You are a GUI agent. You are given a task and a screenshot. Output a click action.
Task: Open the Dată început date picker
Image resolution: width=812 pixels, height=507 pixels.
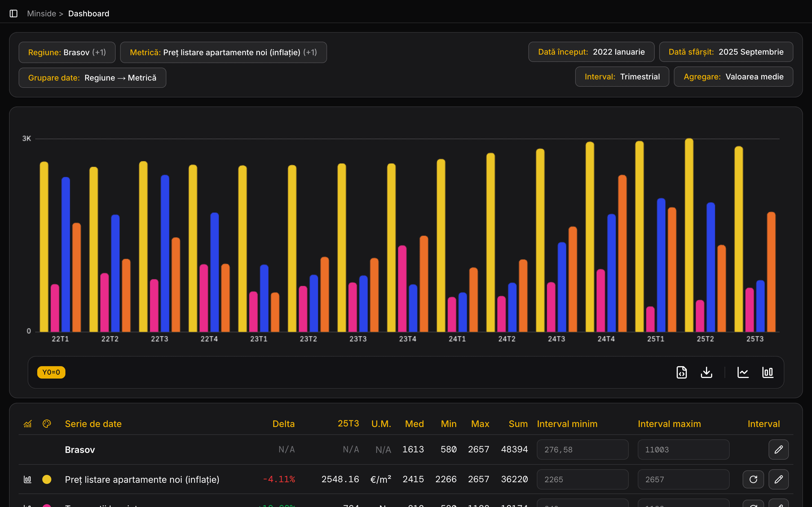click(x=591, y=52)
